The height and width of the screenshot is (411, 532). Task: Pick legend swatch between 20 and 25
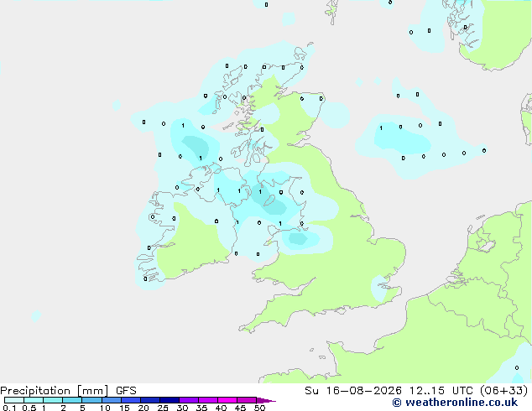point(150,400)
